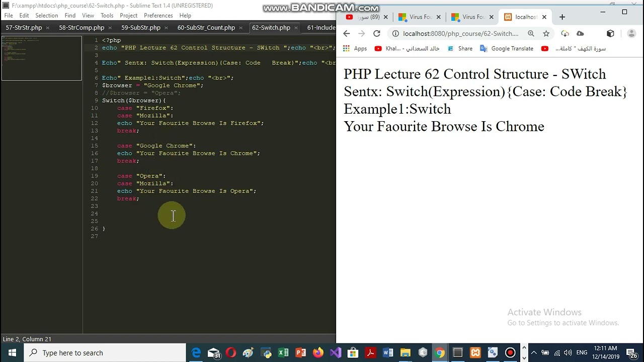Open Google Translate bookmark
The image size is (644, 362).
(507, 49)
